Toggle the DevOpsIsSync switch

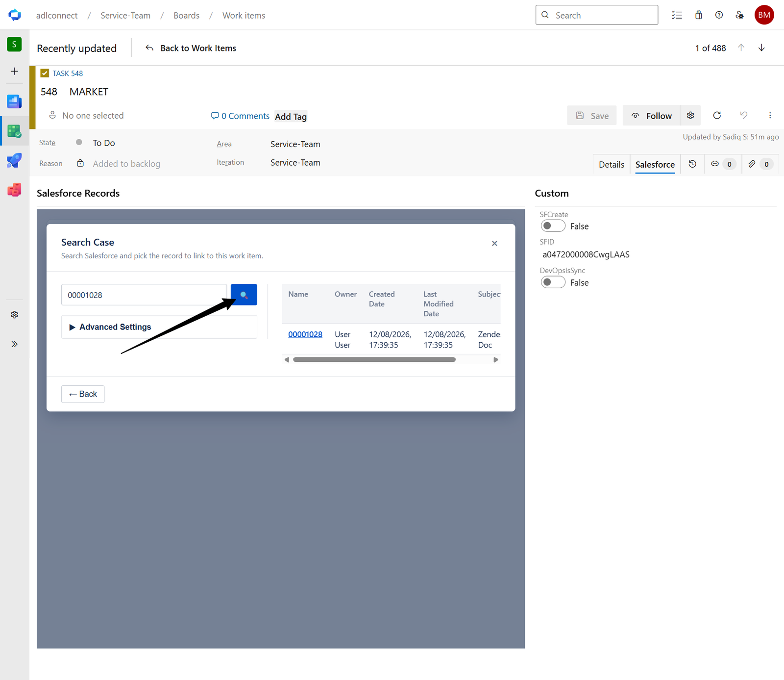(553, 282)
